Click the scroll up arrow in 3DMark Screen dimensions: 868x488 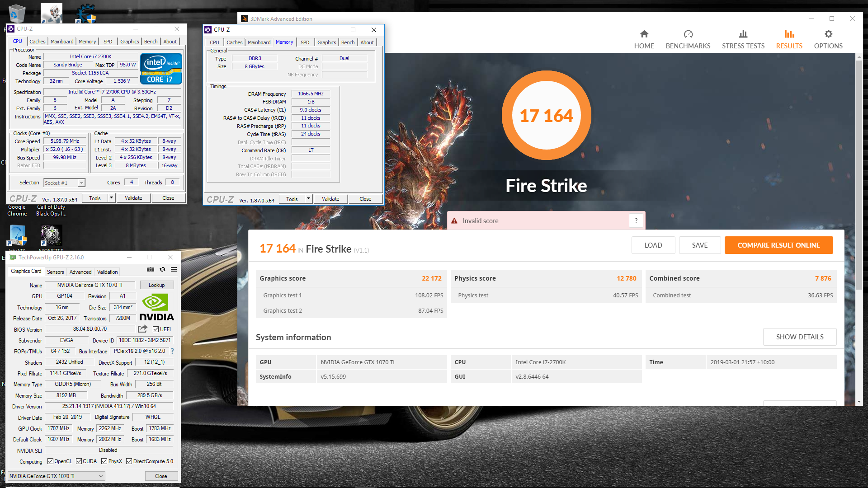(859, 57)
